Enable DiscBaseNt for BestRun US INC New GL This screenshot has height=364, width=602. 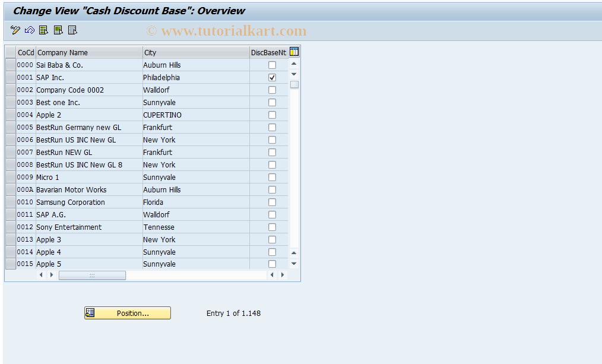272,140
